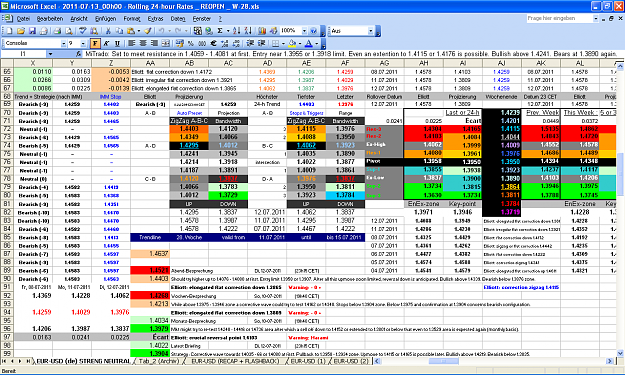Create a new workbook with the New icon

coord(9,31)
